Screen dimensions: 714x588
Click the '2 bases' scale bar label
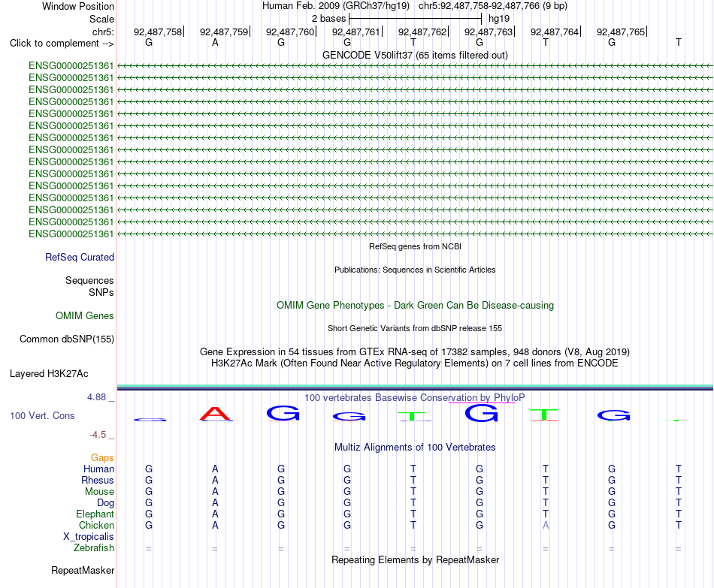pos(328,19)
